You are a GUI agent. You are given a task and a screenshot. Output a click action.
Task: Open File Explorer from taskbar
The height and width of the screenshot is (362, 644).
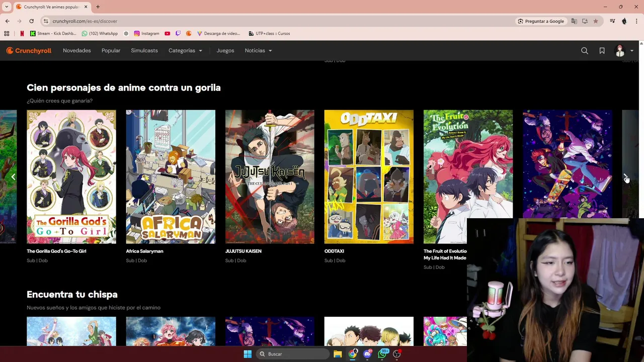[x=338, y=354]
